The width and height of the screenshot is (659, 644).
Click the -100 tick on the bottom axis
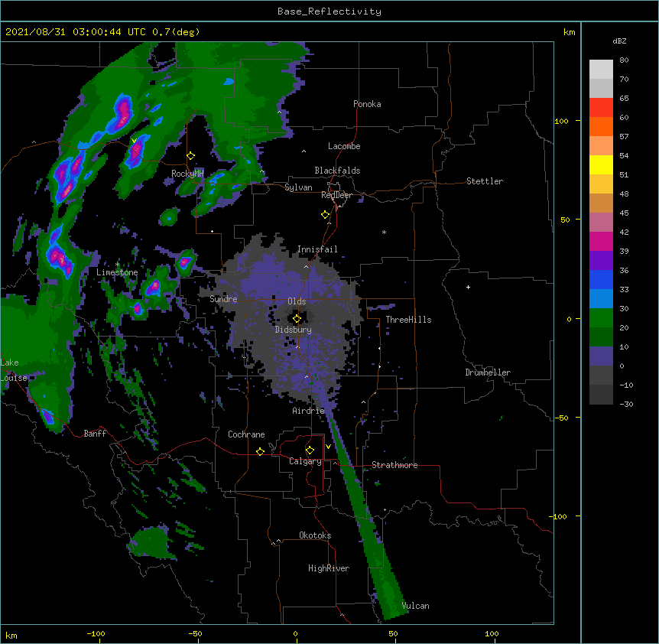point(96,633)
